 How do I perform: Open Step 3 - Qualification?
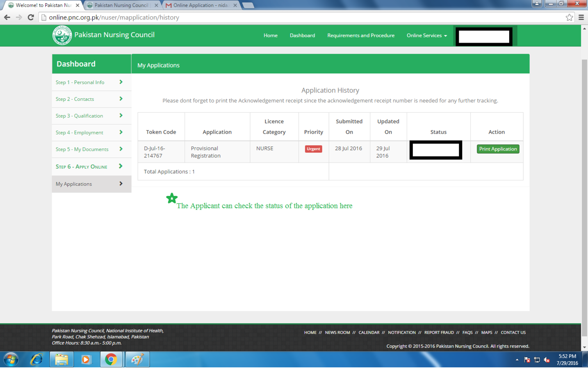(79, 116)
